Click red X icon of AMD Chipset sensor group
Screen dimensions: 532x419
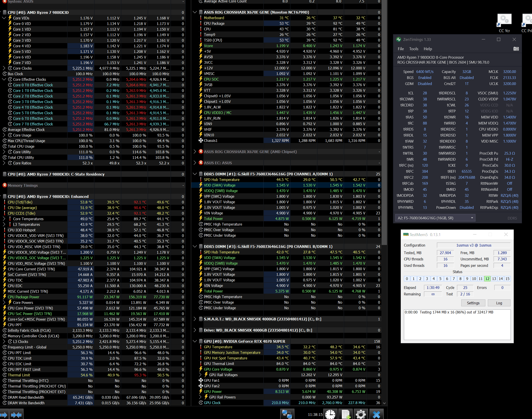(x=201, y=151)
